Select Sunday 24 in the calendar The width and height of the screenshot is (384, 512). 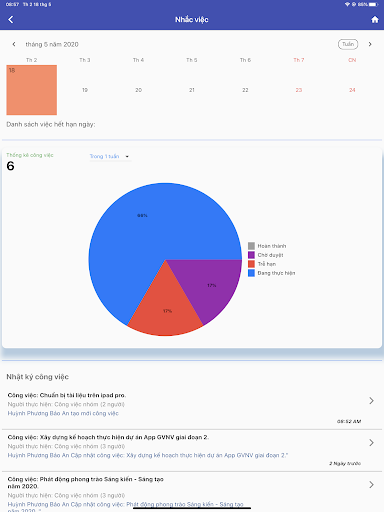tap(352, 90)
